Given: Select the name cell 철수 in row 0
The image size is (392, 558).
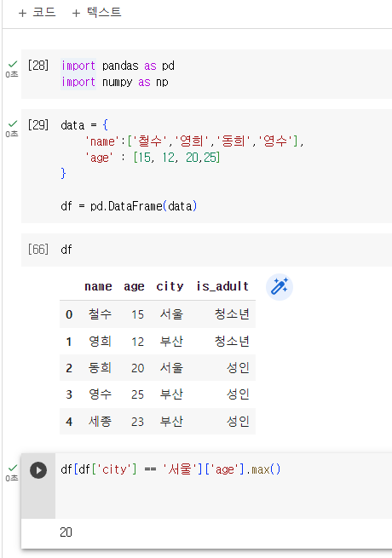Looking at the screenshot, I should 100,314.
